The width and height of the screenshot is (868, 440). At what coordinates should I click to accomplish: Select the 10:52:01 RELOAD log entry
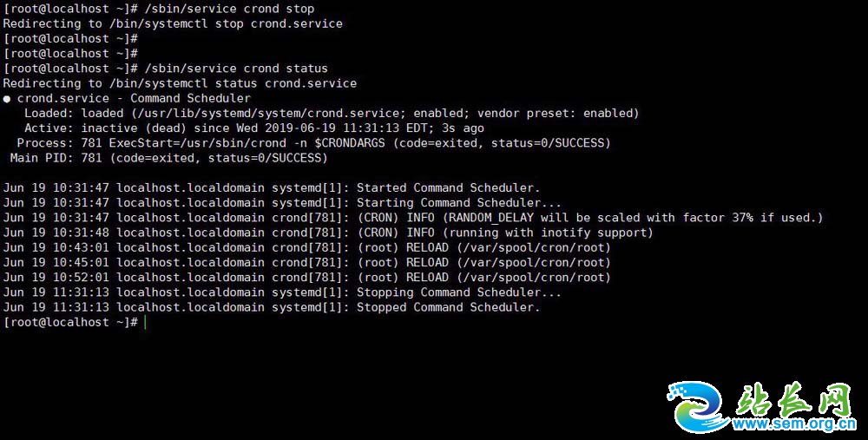point(306,278)
